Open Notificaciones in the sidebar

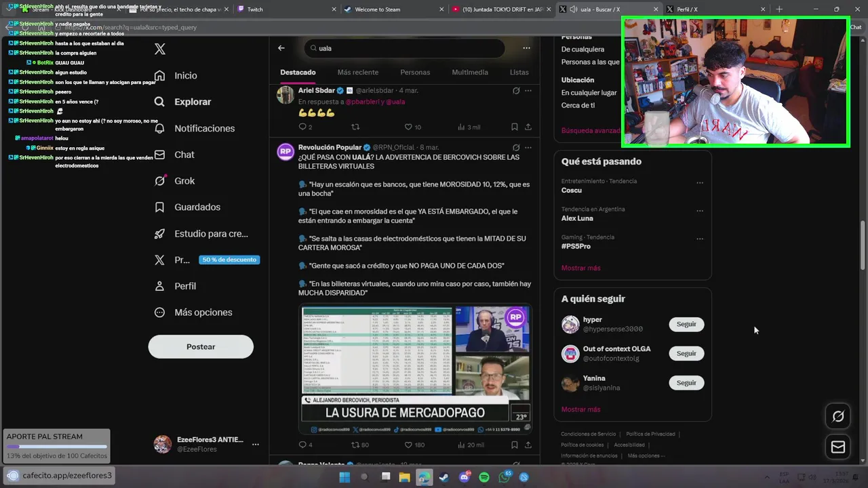click(195, 128)
